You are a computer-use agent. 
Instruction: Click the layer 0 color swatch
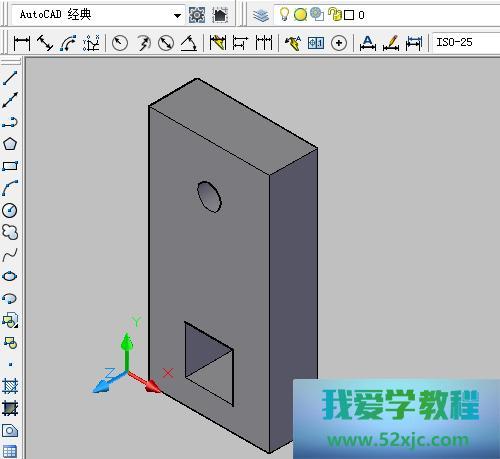click(x=349, y=15)
